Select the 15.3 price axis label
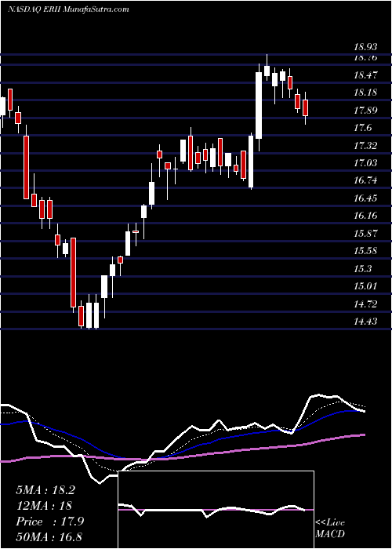Screen dimensions: 392x549 tap(362, 269)
